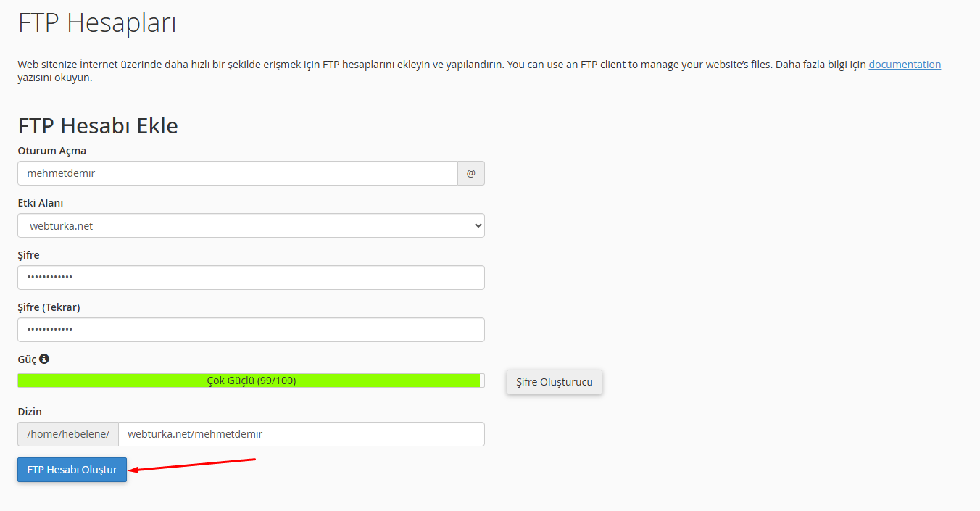The width and height of the screenshot is (980, 511).
Task: Click the Dizin label
Action: click(30, 412)
